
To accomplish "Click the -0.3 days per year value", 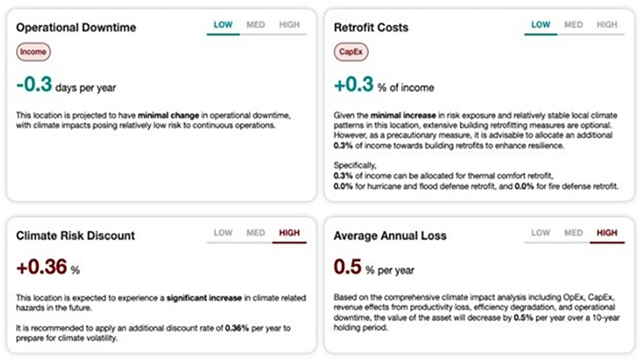I will (x=66, y=86).
